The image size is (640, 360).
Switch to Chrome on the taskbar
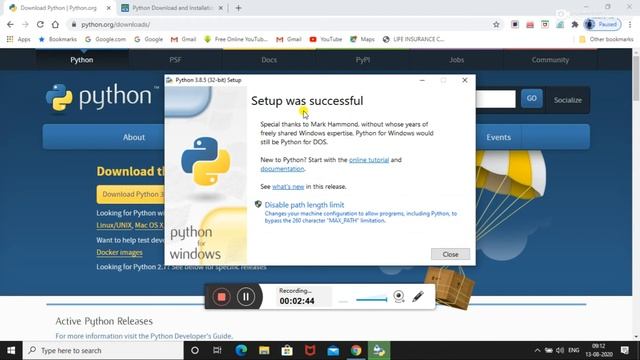tap(356, 350)
